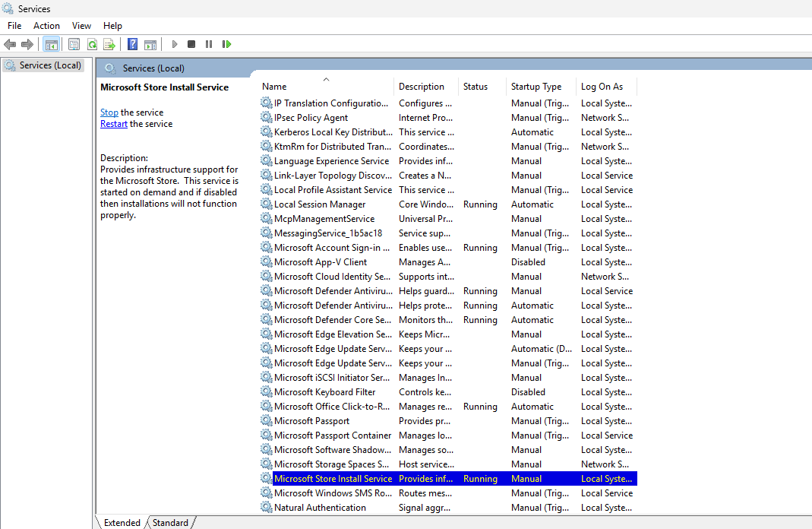Switch to the Standard tab
The image size is (812, 529).
pyautogui.click(x=170, y=522)
